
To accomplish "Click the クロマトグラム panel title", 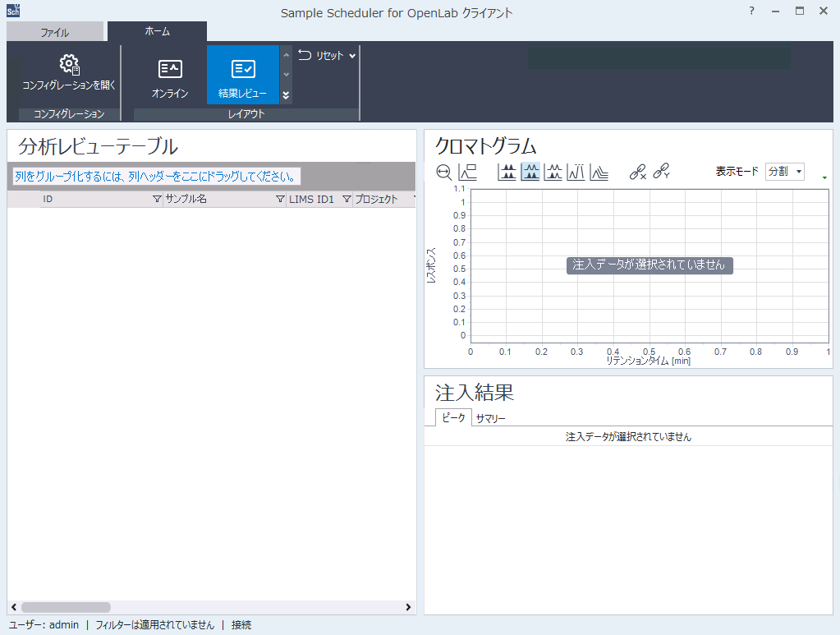I will (486, 145).
